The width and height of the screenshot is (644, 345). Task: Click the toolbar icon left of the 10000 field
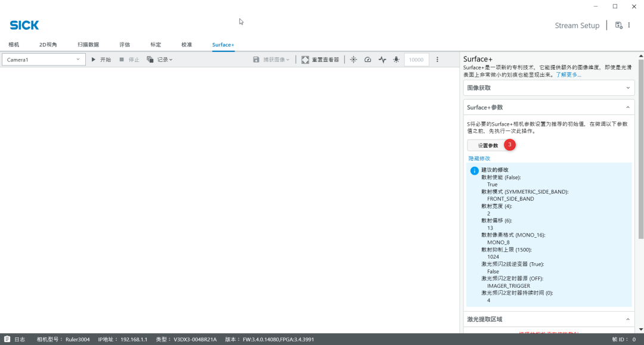(x=396, y=60)
